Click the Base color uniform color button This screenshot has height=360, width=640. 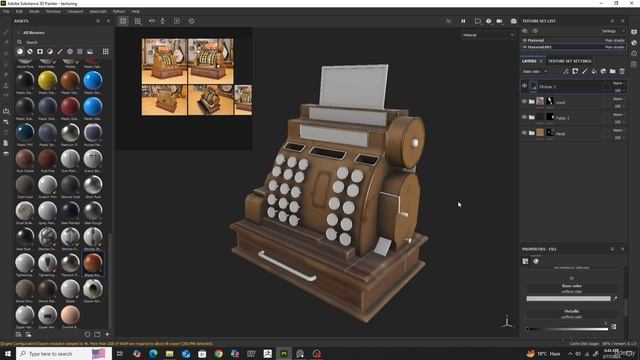tap(571, 289)
